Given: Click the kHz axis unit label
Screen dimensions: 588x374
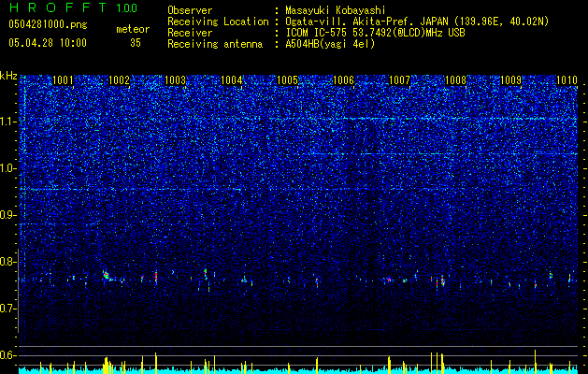Looking at the screenshot, I should coord(8,76).
